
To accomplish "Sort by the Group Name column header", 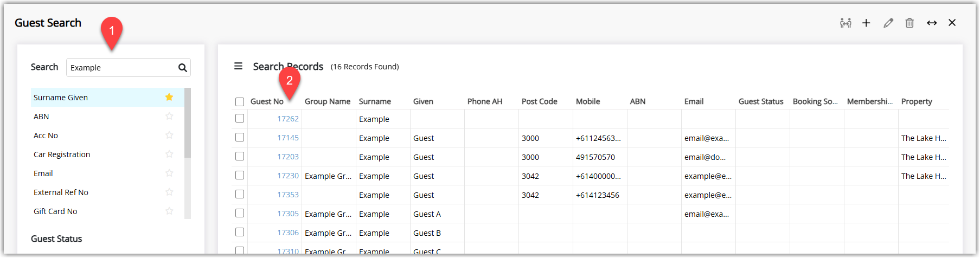I will [328, 101].
